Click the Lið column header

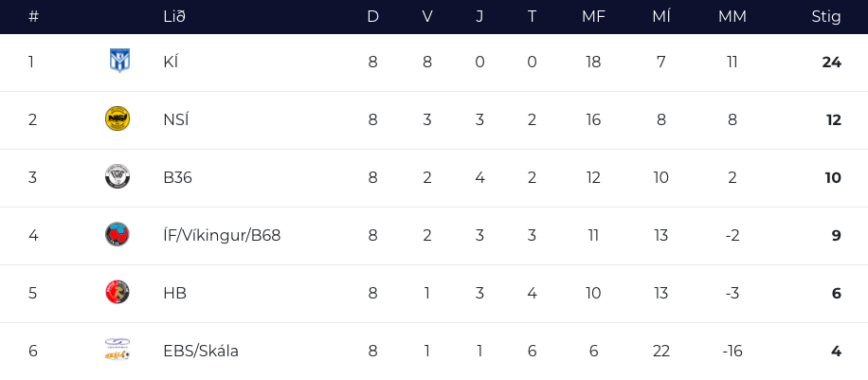click(174, 17)
